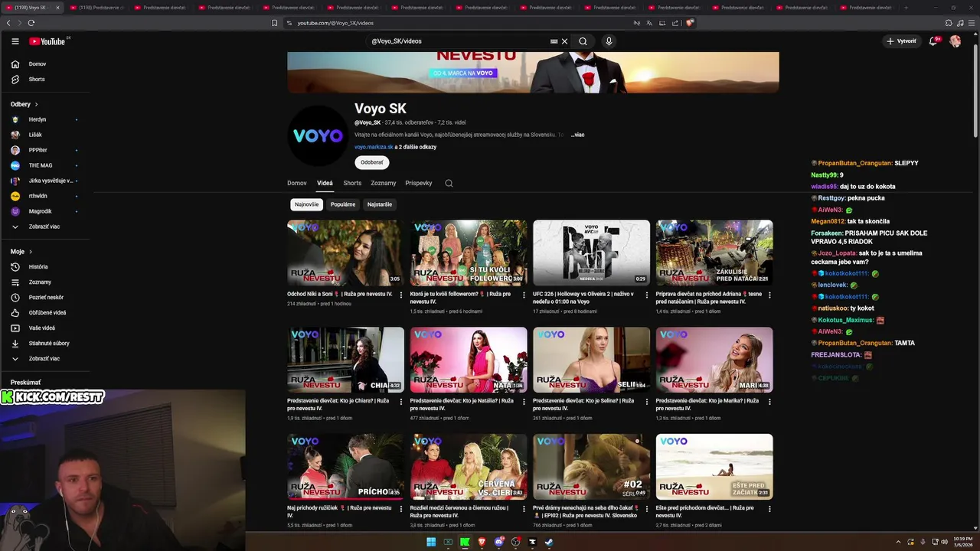Image resolution: width=980 pixels, height=551 pixels.
Task: Open the Zoznamy channel tab
Action: pyautogui.click(x=384, y=183)
